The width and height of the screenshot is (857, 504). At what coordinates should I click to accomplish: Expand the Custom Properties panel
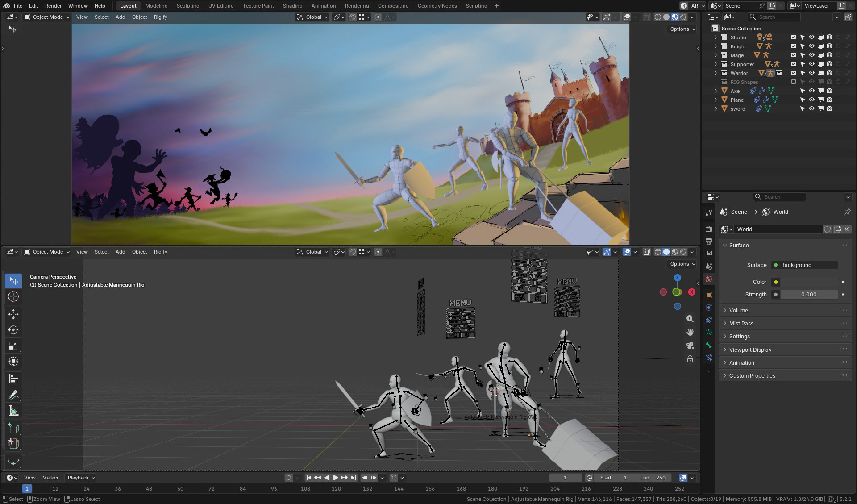pyautogui.click(x=785, y=375)
